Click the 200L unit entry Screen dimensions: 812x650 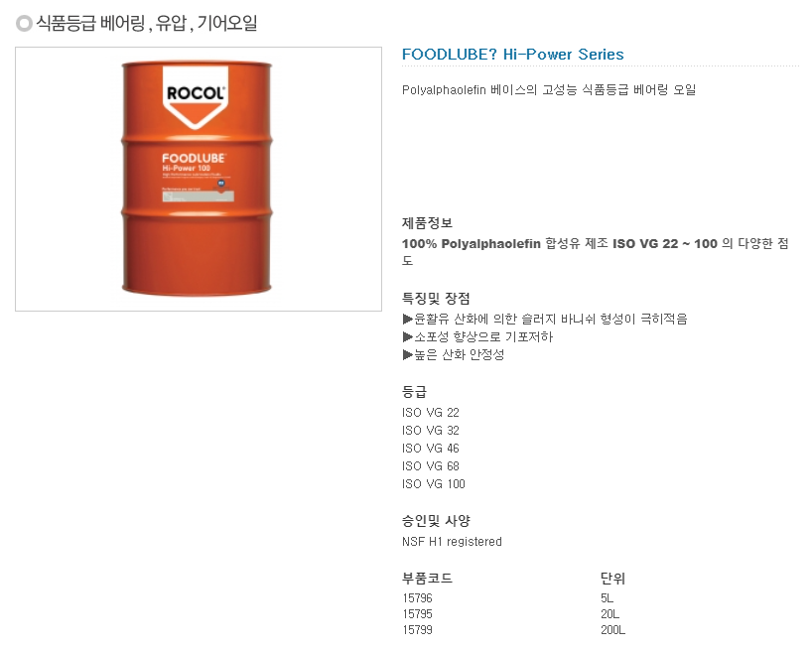click(x=612, y=630)
